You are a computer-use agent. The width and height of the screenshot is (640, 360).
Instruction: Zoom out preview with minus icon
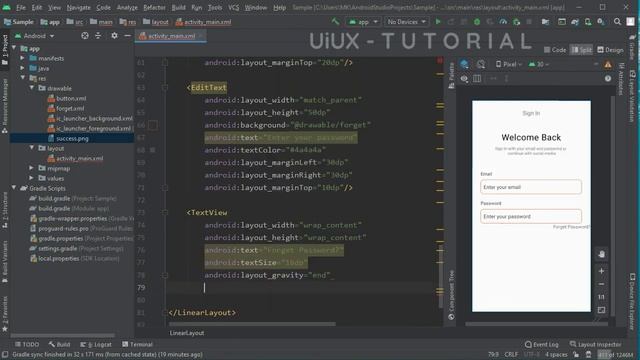coord(601,284)
